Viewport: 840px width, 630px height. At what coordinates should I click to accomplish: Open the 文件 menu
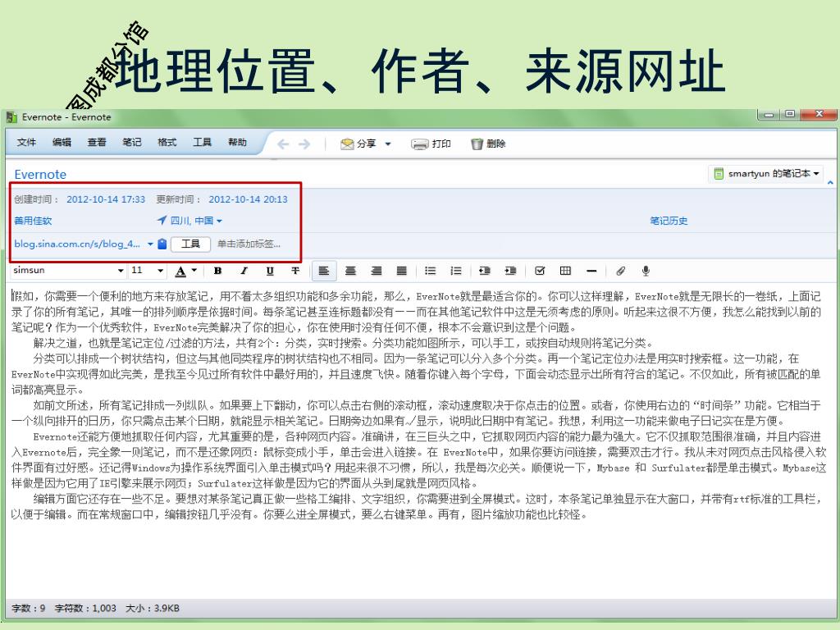[x=26, y=142]
